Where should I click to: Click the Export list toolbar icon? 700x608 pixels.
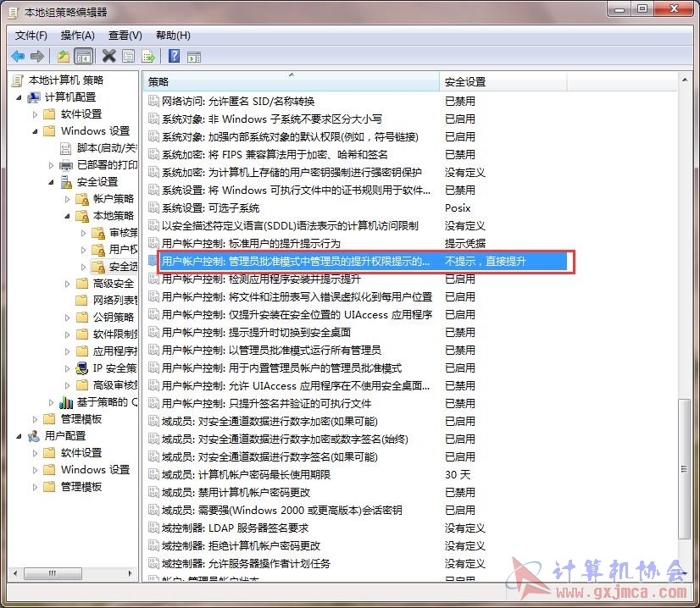(x=148, y=57)
